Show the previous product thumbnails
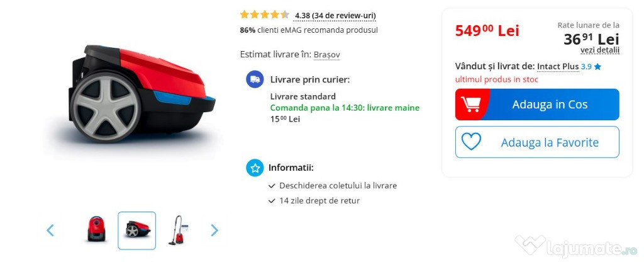 50,231
